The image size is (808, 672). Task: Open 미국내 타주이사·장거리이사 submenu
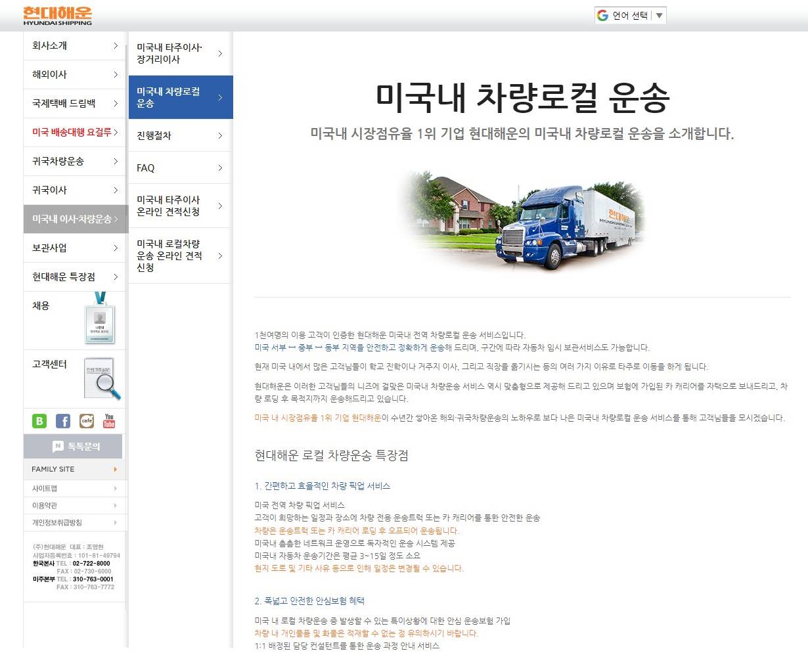[180, 53]
